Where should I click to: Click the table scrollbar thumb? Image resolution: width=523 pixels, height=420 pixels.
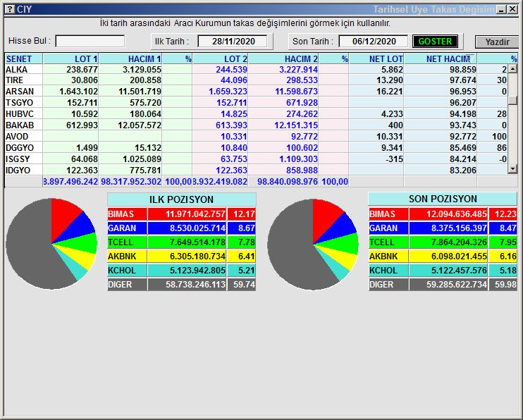pyautogui.click(x=512, y=100)
